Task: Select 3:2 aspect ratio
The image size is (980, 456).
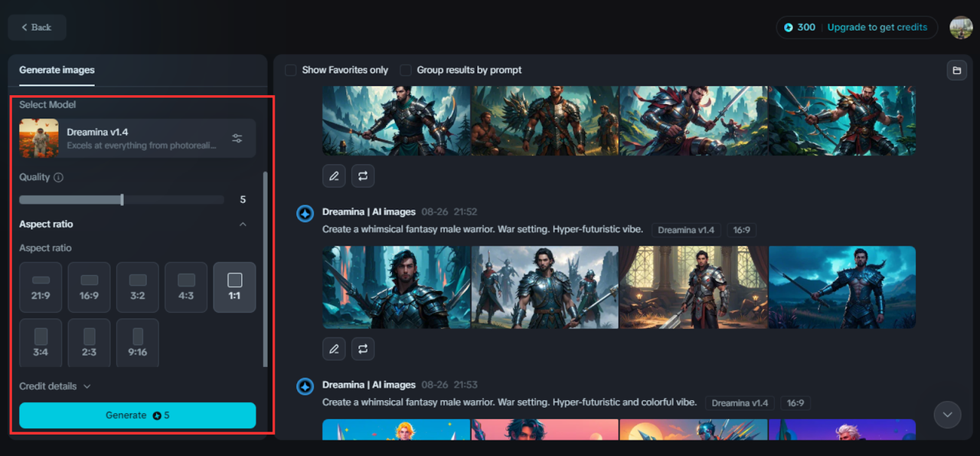Action: pyautogui.click(x=138, y=287)
